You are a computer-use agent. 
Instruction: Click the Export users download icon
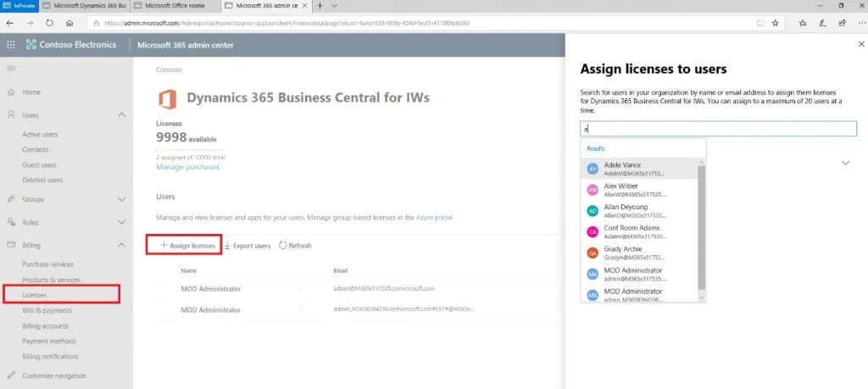227,246
